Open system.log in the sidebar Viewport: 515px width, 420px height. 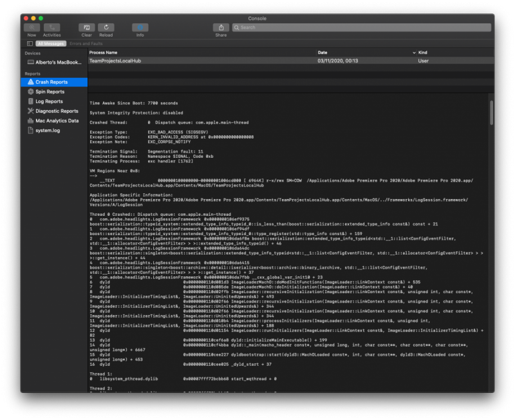[x=48, y=130]
